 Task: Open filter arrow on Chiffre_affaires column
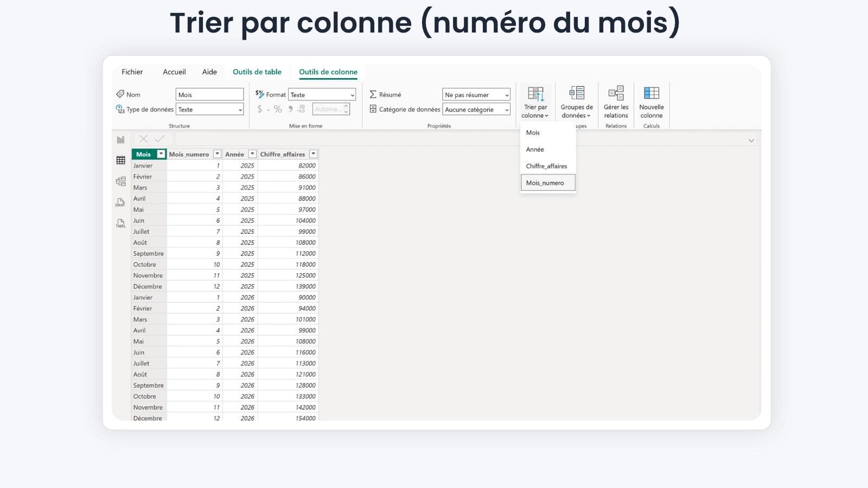313,154
